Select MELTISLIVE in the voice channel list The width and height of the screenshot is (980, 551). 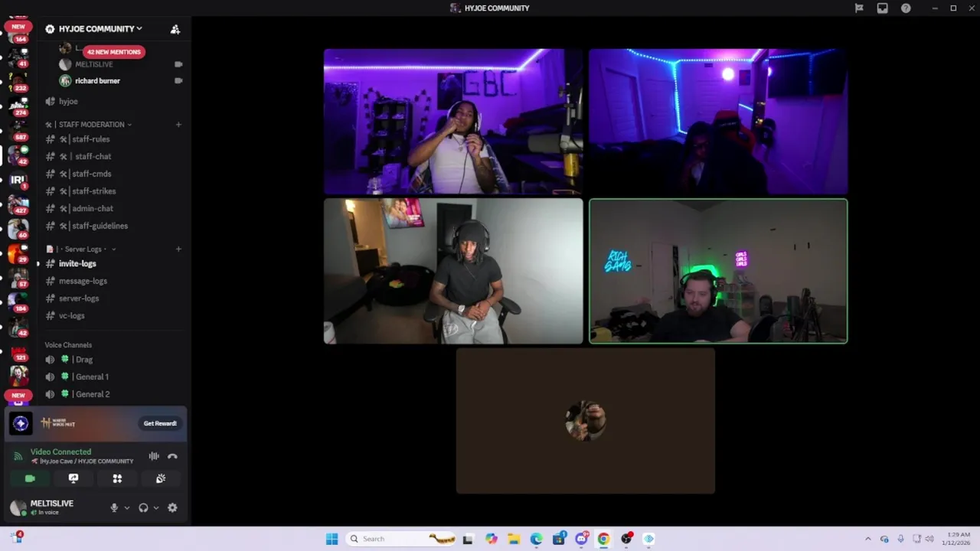point(93,64)
